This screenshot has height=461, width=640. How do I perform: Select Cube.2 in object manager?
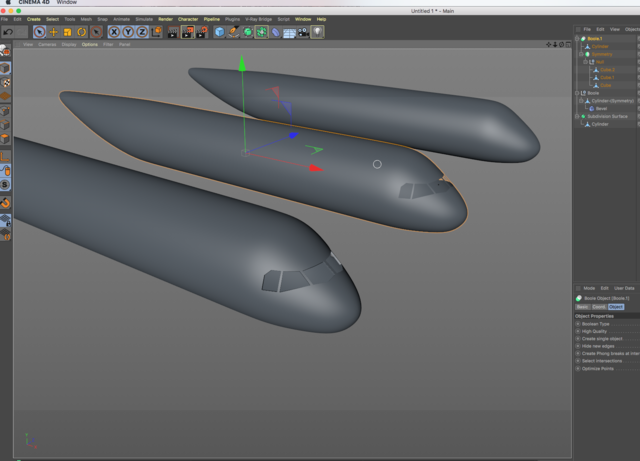(607, 70)
